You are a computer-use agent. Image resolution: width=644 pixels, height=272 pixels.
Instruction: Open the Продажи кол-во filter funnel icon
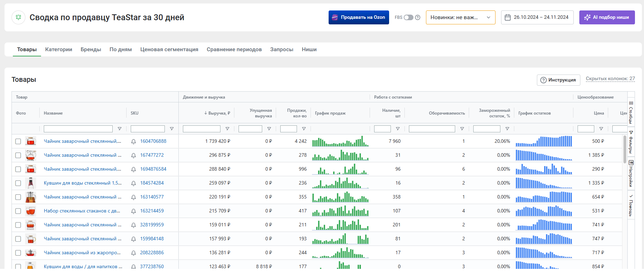tap(304, 129)
